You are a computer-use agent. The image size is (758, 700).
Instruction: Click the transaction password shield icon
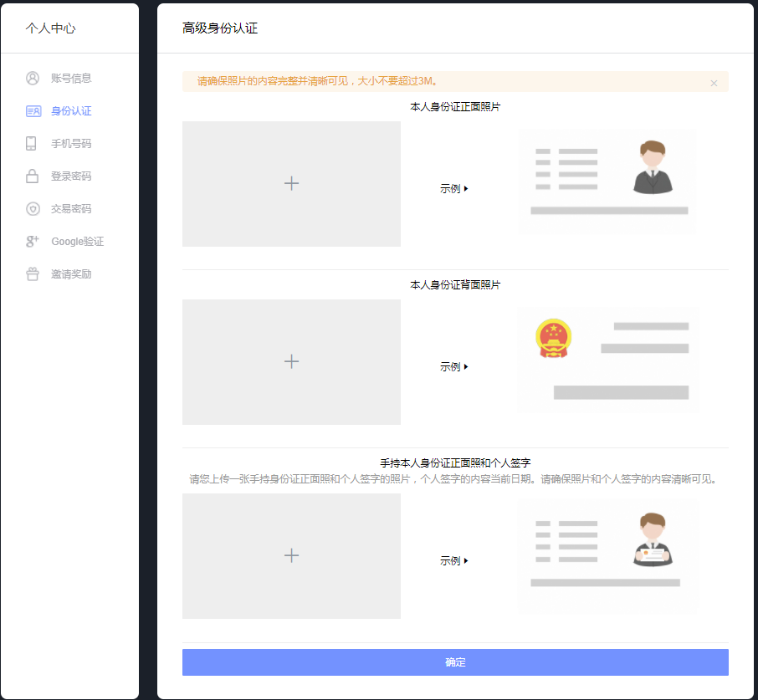click(x=33, y=209)
